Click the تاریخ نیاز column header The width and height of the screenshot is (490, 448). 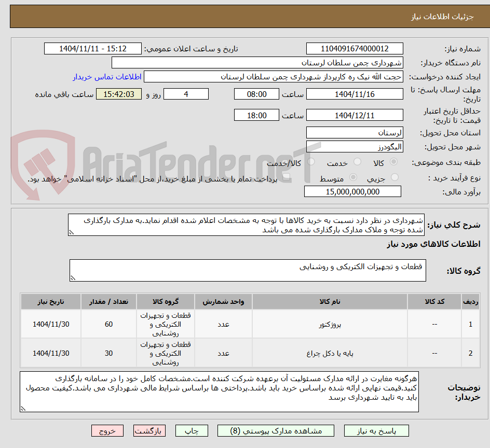tap(51, 302)
